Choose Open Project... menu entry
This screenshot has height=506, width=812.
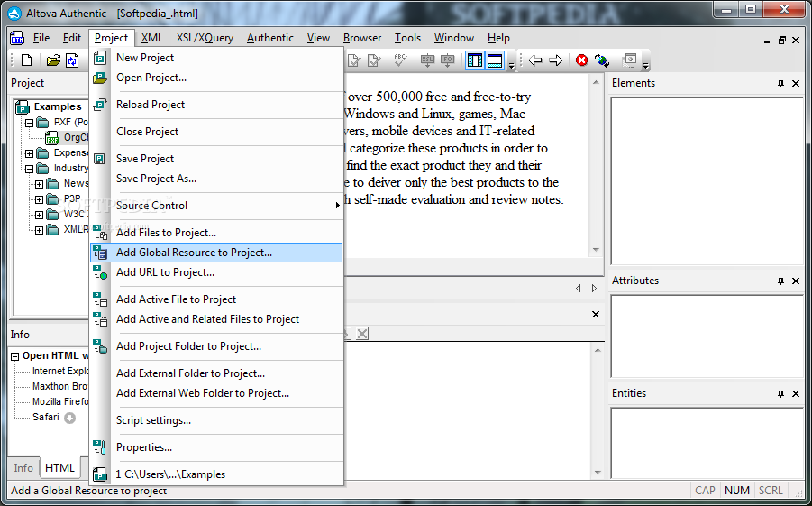[216, 78]
